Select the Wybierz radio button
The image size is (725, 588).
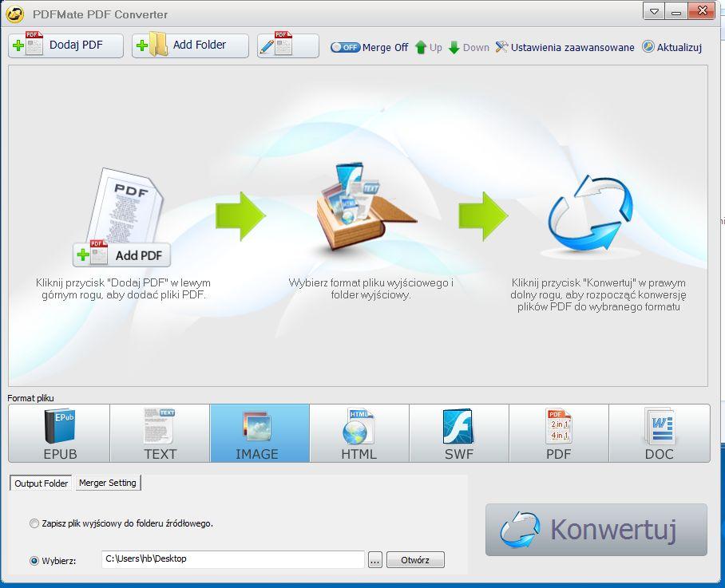point(34,561)
